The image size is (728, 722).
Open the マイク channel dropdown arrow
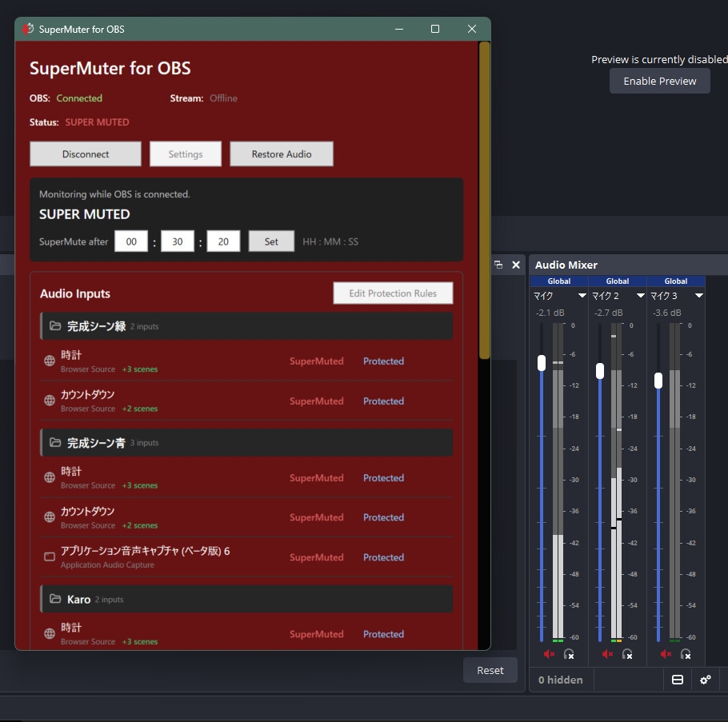(x=582, y=296)
